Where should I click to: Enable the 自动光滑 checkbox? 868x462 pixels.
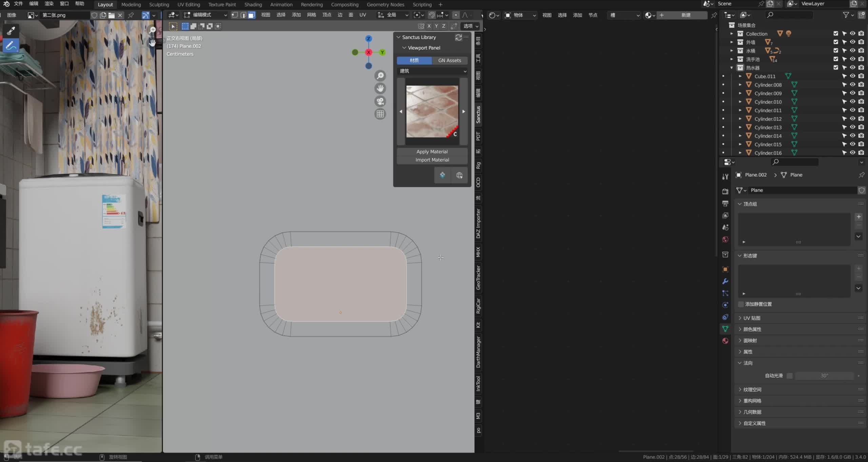click(x=789, y=376)
